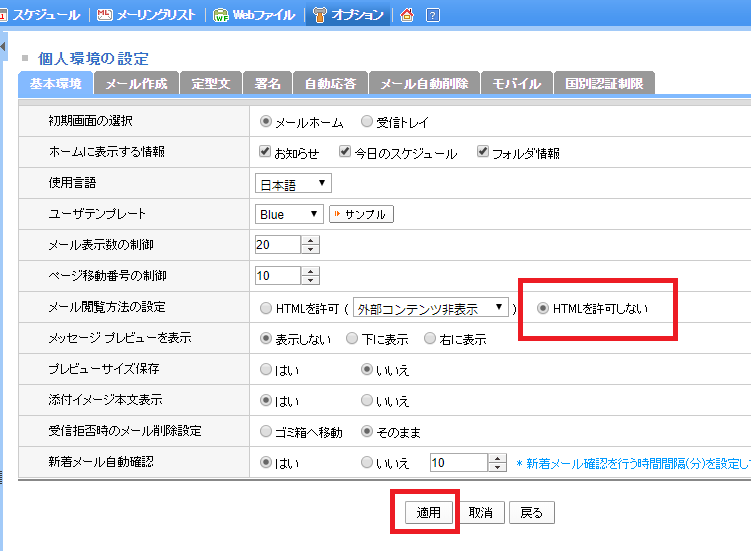Viewport: 751px width, 551px height.
Task: Click the Web file WF icon
Action: pos(221,15)
